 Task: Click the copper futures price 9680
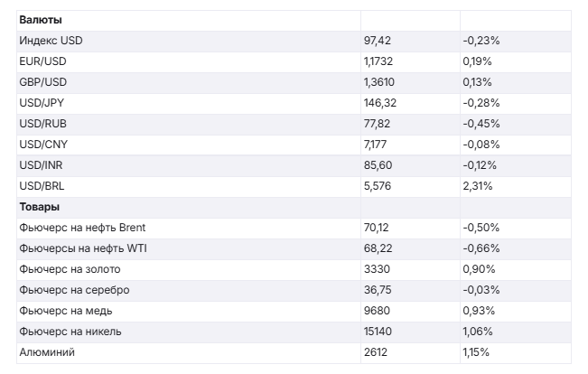[378, 311]
